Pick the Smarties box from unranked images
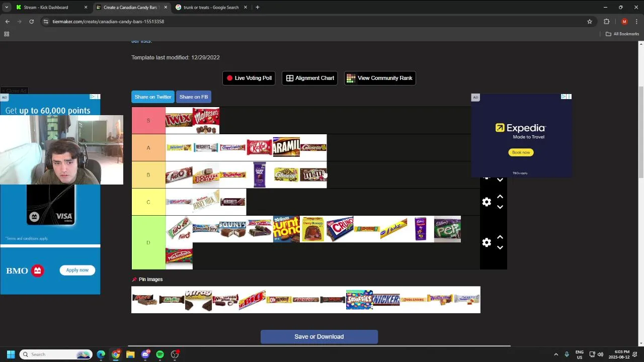 [359, 300]
